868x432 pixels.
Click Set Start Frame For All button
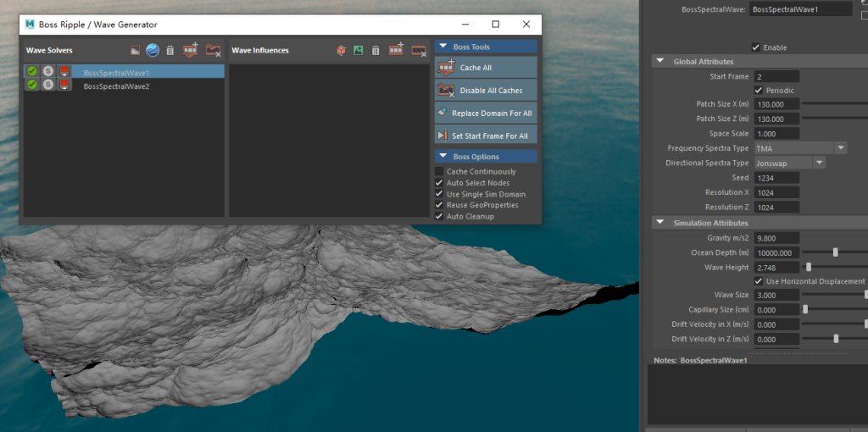click(486, 136)
